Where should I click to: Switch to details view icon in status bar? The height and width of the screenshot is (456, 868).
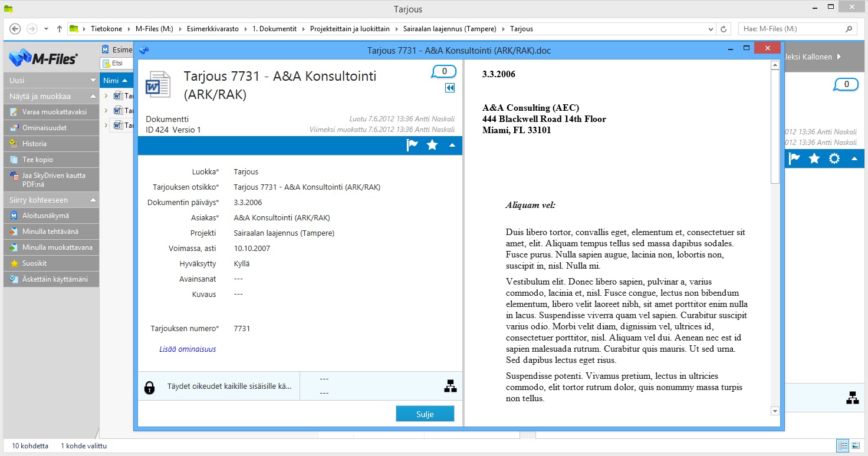click(843, 446)
